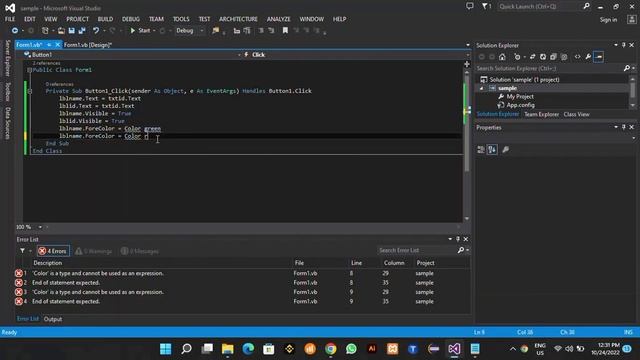This screenshot has width=640, height=360.
Task: Toggle the Messages filter in Error List
Action: [x=140, y=251]
